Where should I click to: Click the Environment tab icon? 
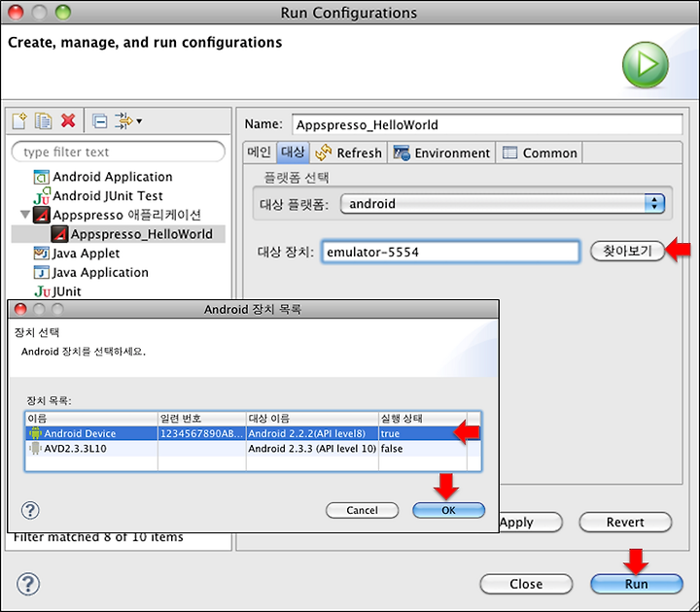pyautogui.click(x=402, y=153)
